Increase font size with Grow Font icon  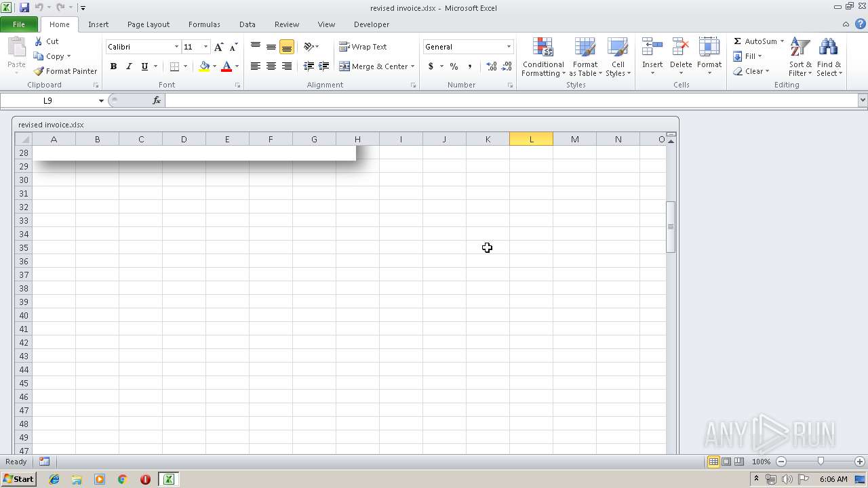coord(218,47)
